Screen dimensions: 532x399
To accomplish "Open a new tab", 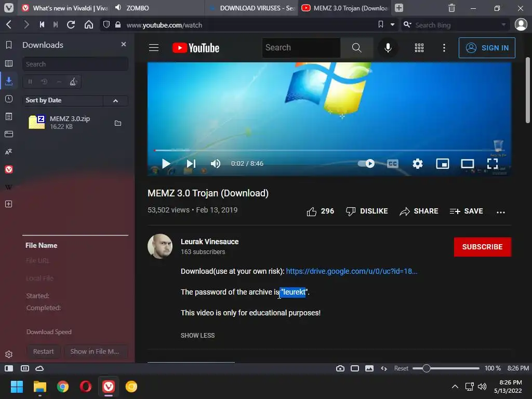I will (399, 8).
